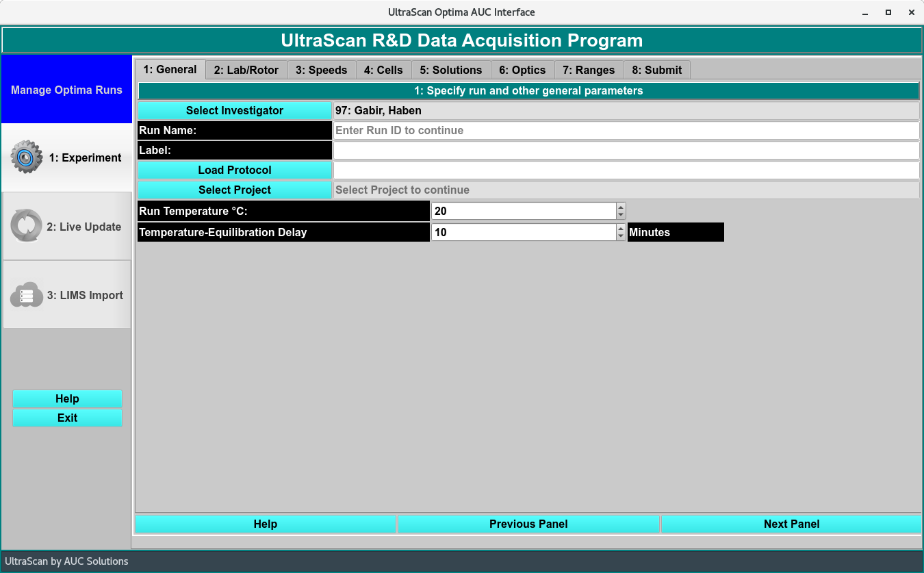Click the Next Panel button
924x573 pixels.
[791, 524]
